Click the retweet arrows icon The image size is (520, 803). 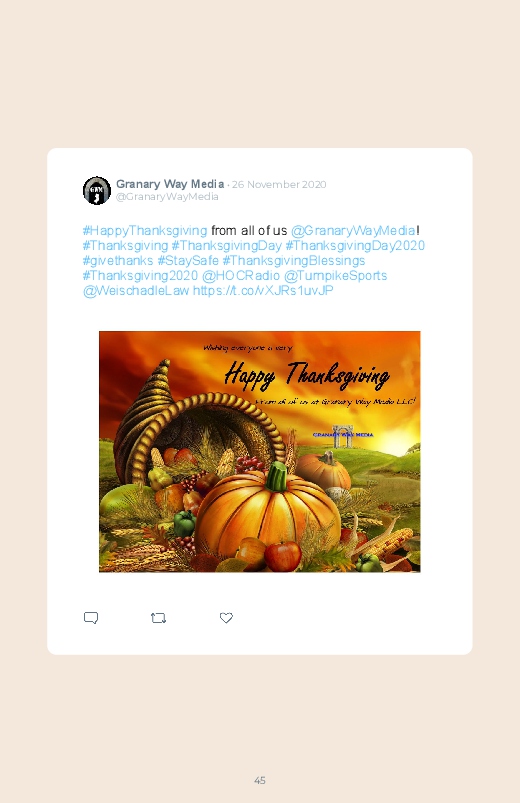[x=158, y=618]
